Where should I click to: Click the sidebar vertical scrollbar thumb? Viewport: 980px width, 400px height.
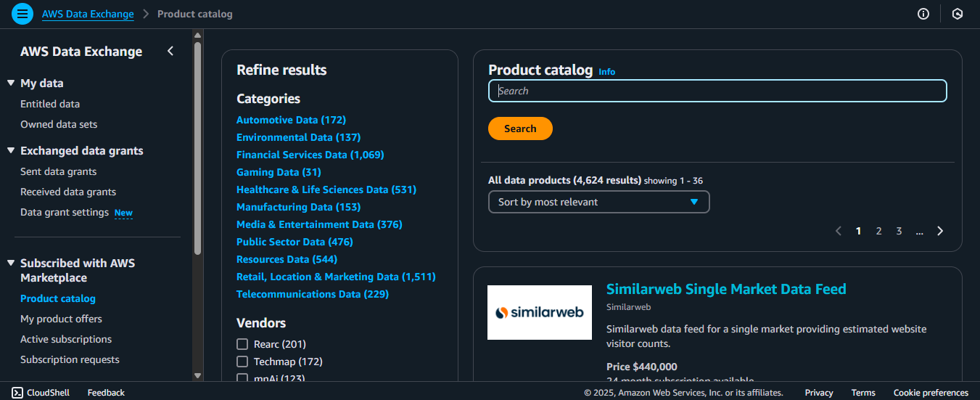pos(197,148)
